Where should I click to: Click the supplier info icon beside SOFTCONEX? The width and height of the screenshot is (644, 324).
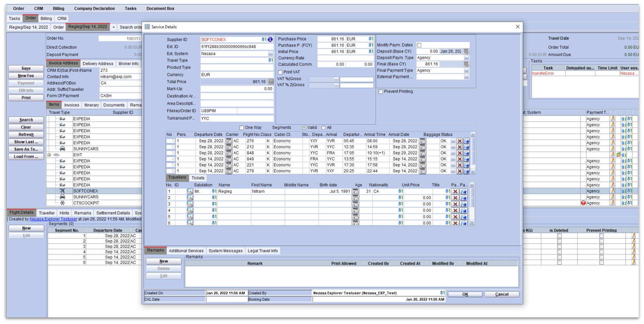coord(270,39)
